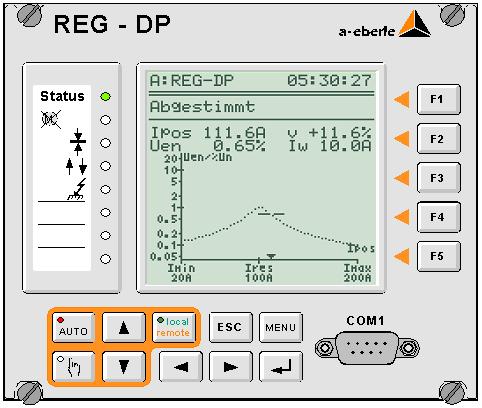482x408 pixels.
Task: Click the right arrow navigation key
Action: 230,366
